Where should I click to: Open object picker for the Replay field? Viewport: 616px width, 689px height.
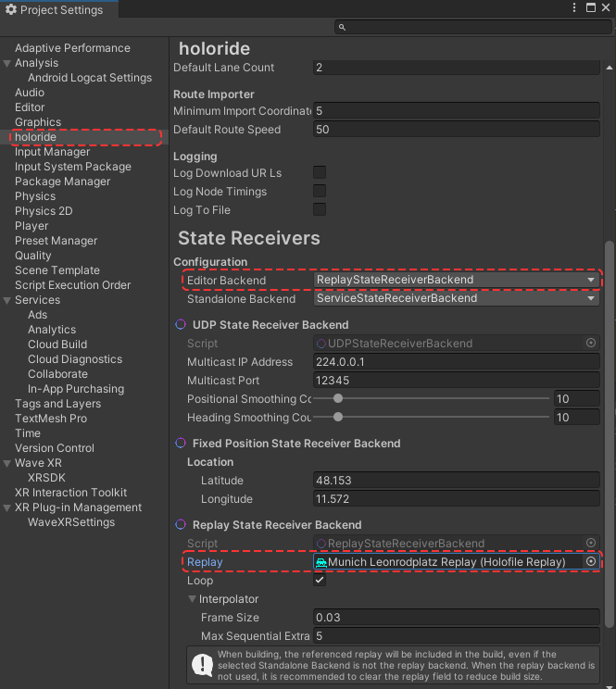(591, 561)
